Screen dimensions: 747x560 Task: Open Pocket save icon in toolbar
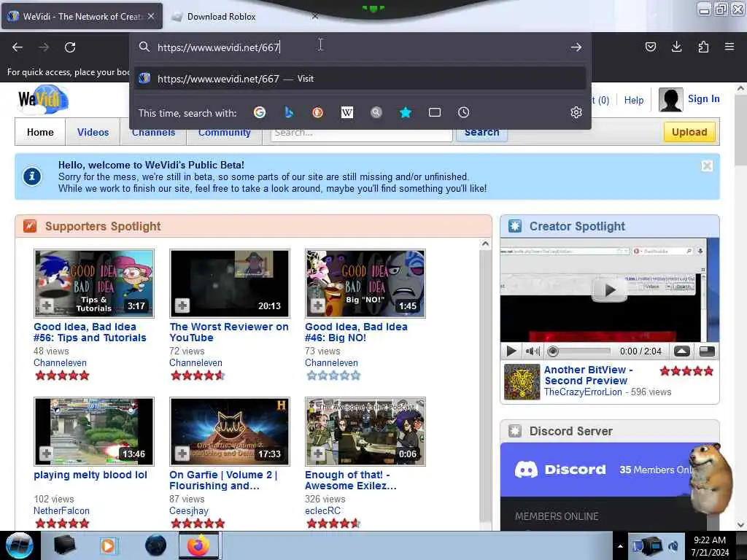coord(650,47)
